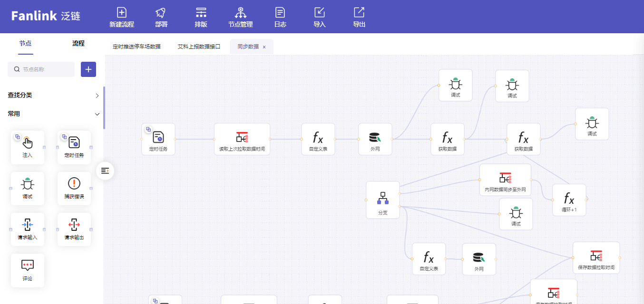Click the 部署 rocket icon
Viewport: 644px width, 304px height.
(x=161, y=13)
